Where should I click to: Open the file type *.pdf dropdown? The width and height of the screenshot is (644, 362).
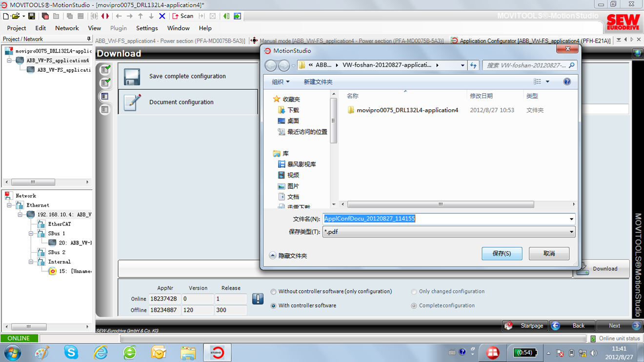point(571,232)
